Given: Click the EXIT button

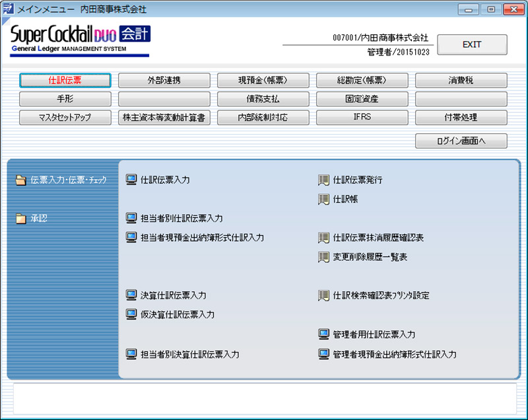Looking at the screenshot, I should 473,44.
